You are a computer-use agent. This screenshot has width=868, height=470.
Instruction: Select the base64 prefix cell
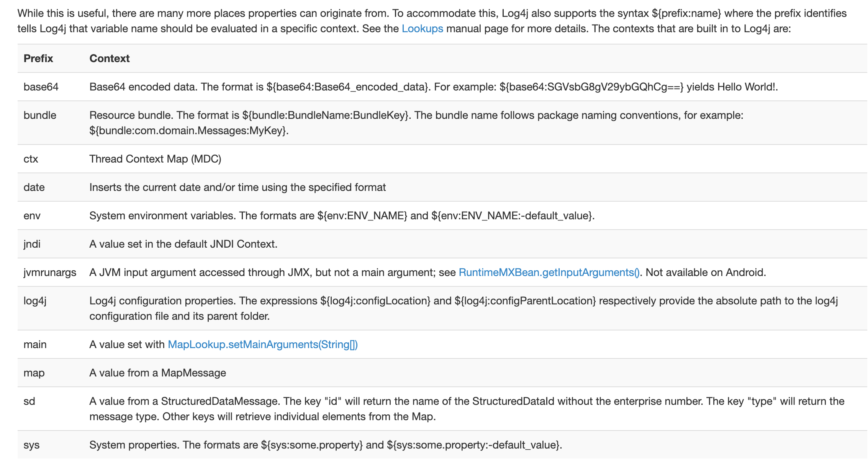(x=41, y=87)
